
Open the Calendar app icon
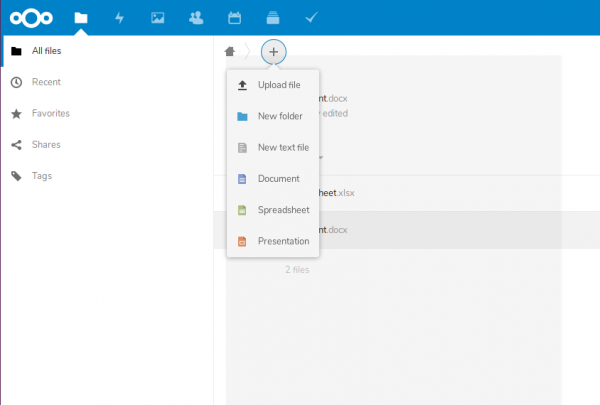(x=234, y=17)
